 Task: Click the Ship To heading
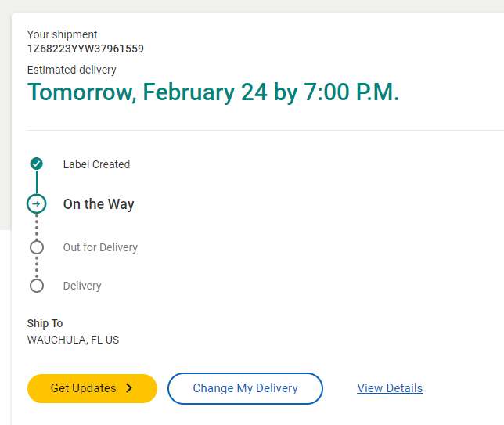point(45,323)
